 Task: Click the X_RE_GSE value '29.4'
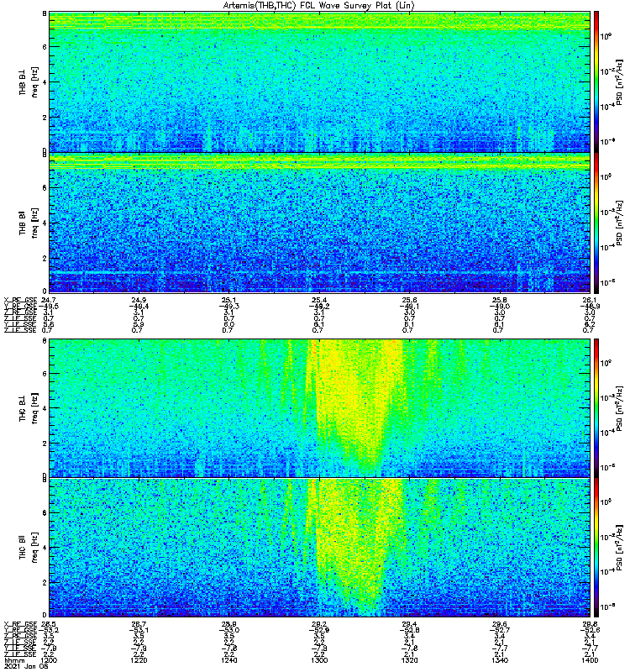pos(409,624)
